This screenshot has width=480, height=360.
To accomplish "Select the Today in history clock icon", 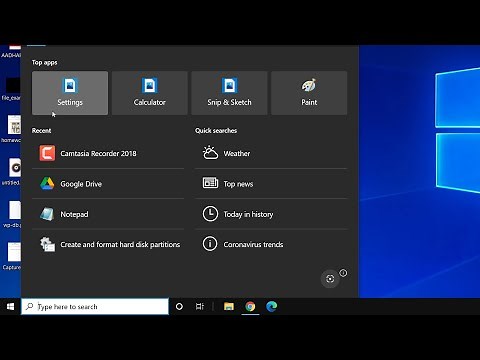I will pyautogui.click(x=210, y=214).
